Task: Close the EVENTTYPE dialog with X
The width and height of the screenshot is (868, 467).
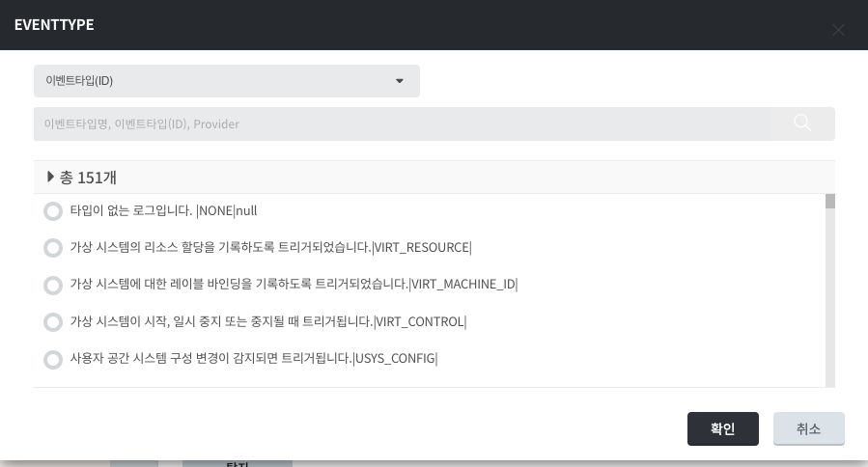Action: tap(838, 30)
